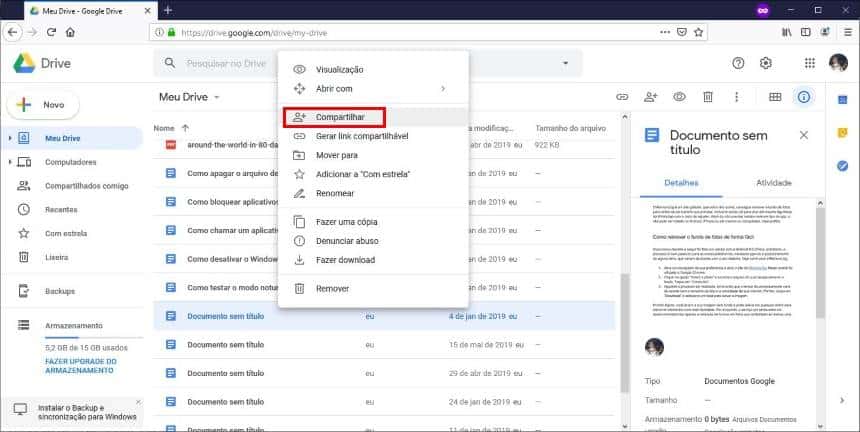Open search options dropdown arrow
The image size is (860, 432).
565,64
